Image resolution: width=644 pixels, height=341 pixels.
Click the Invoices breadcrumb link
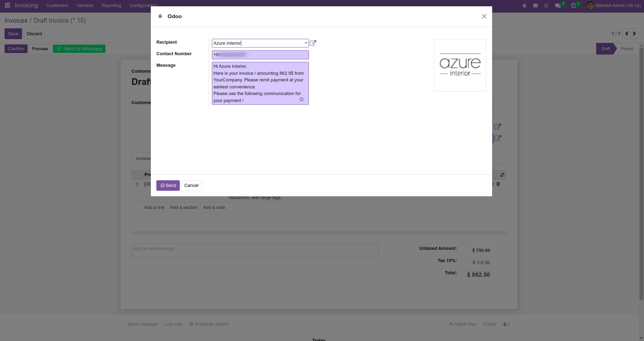(16, 21)
